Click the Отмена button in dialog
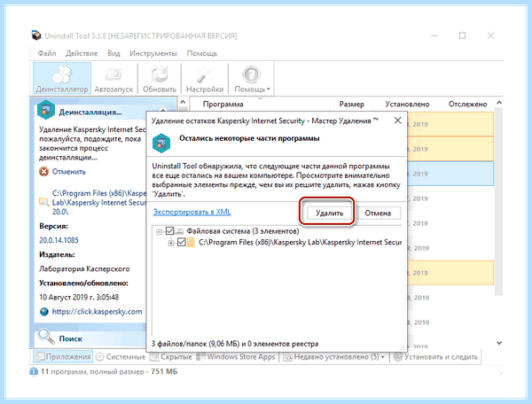This screenshot has width=532, height=404. (378, 214)
